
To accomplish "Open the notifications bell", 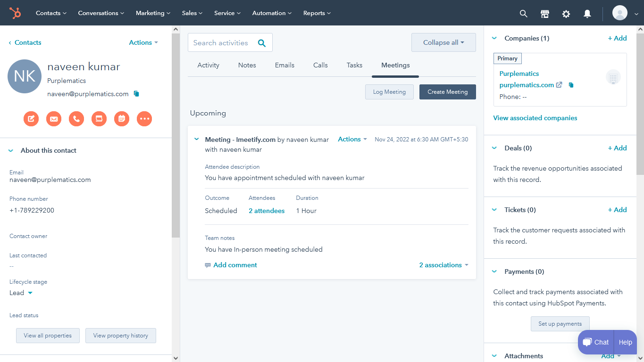I will pos(587,13).
